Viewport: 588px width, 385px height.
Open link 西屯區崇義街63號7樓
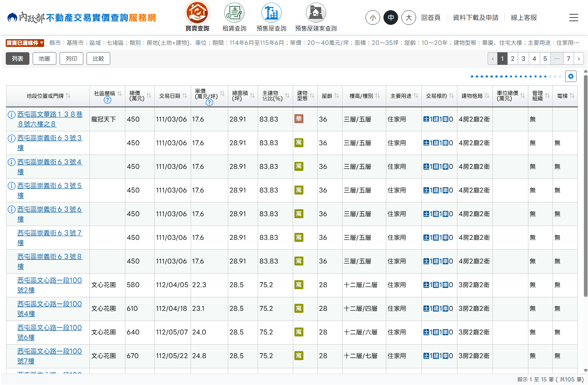coord(49,237)
